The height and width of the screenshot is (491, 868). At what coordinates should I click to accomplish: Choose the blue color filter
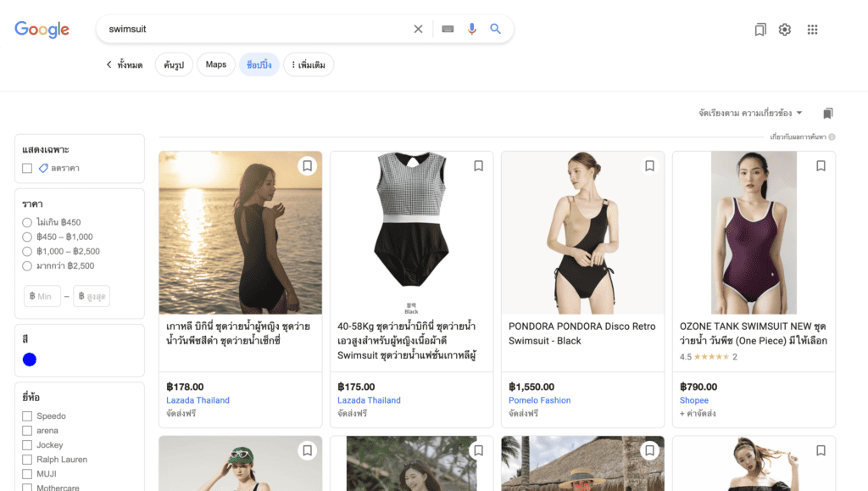coord(30,360)
